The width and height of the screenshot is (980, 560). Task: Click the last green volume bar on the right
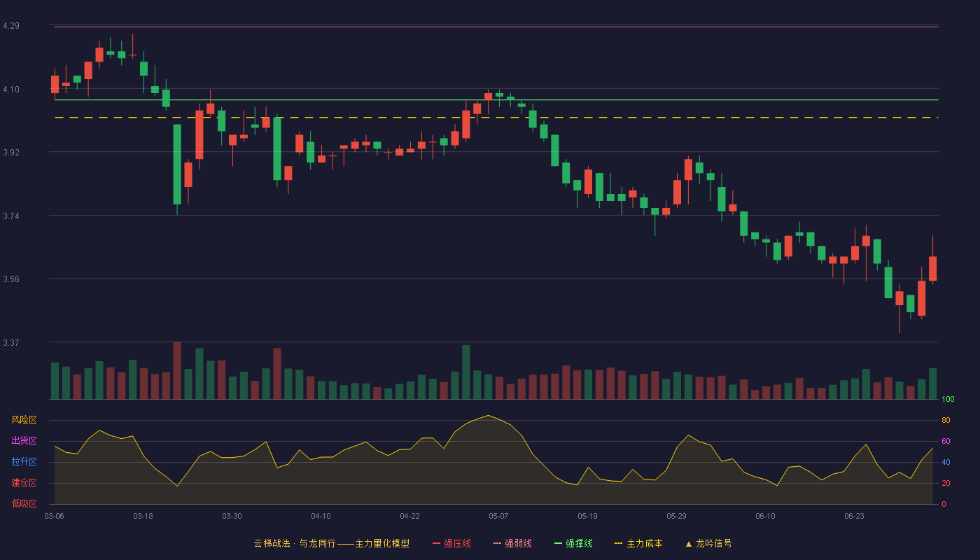pyautogui.click(x=932, y=384)
